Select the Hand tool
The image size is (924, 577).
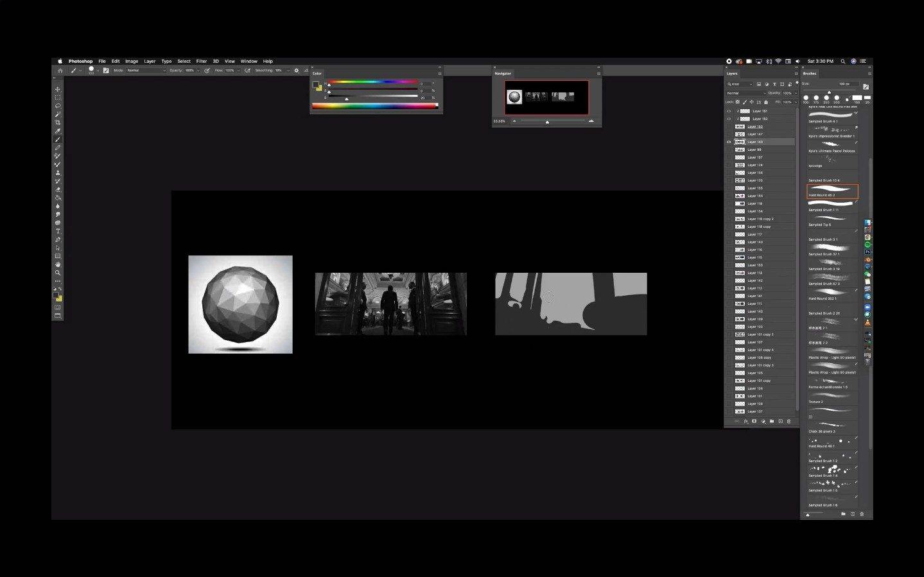click(58, 264)
